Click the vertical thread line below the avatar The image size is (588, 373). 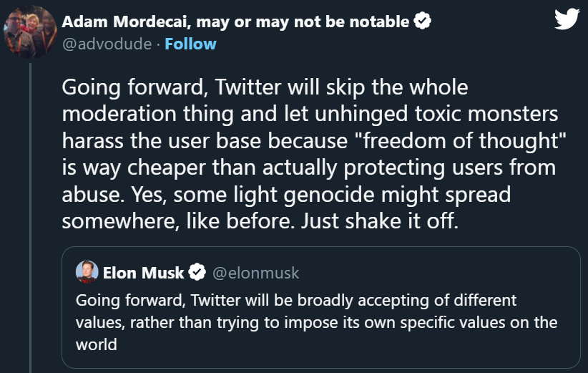pyautogui.click(x=30, y=215)
